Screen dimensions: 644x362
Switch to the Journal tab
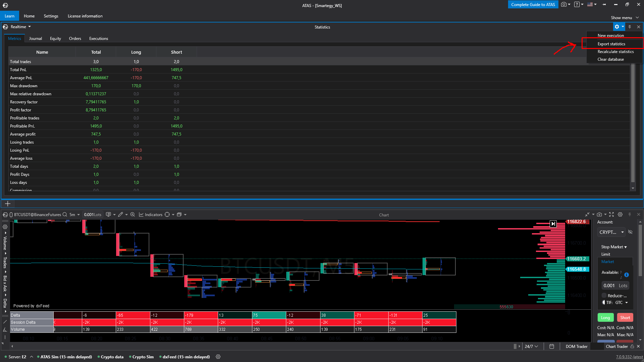point(35,39)
